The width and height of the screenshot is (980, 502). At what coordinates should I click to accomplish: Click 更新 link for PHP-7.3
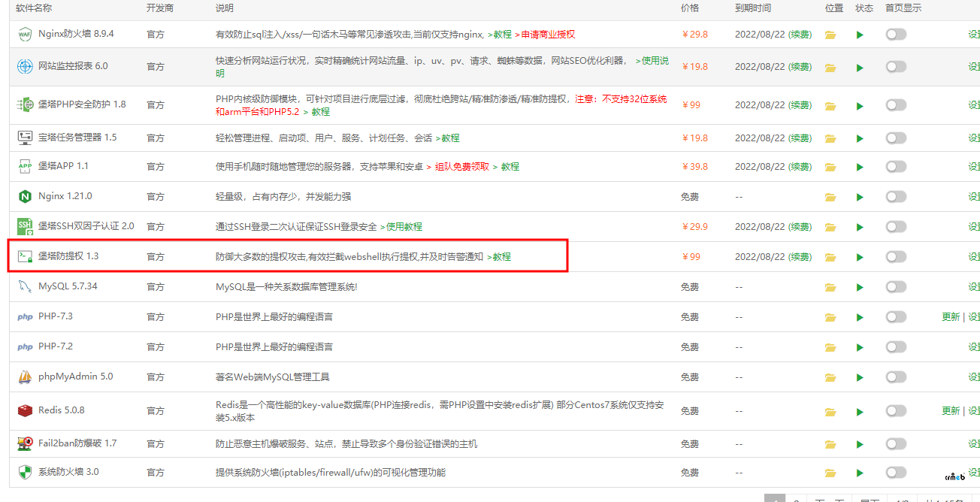[951, 316]
